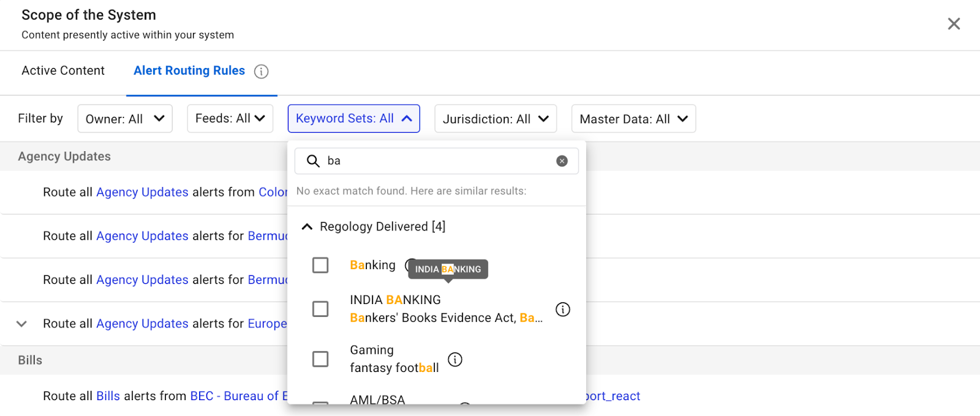Check the INDIA BANKING checkbox
Image resolution: width=980 pixels, height=416 pixels.
[320, 309]
